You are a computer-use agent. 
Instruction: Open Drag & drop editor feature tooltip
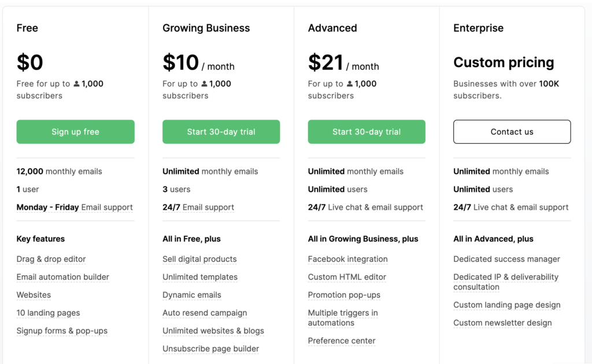(x=51, y=259)
